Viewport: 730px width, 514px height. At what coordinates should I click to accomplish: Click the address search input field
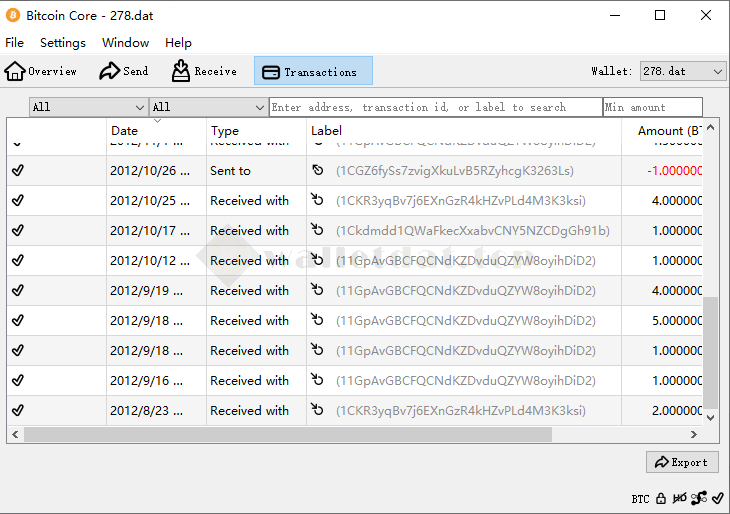coord(435,107)
